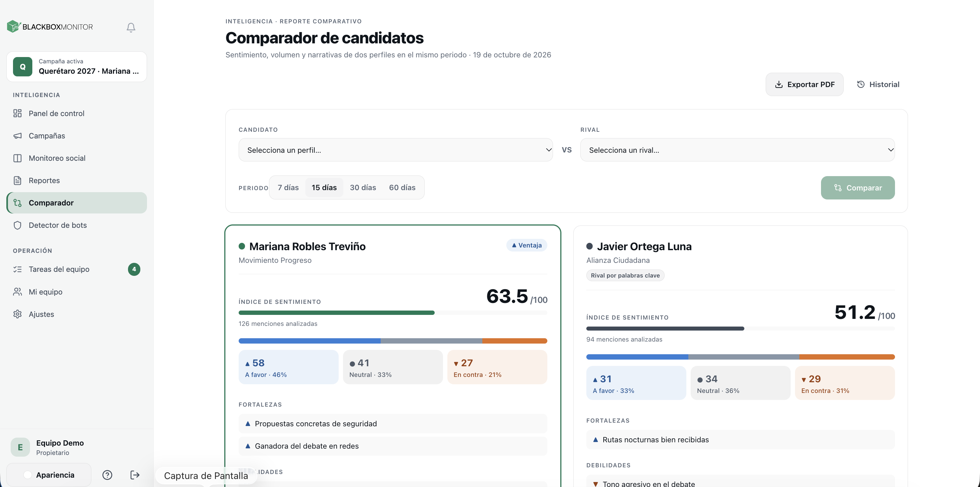The width and height of the screenshot is (980, 487).
Task: Click the Campañas megaphone icon
Action: coord(17,135)
